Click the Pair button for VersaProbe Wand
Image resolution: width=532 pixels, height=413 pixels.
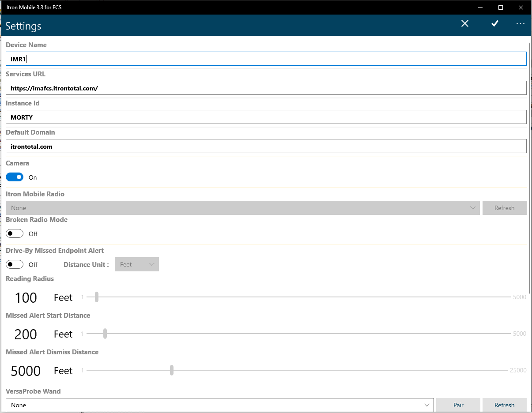[458, 405]
